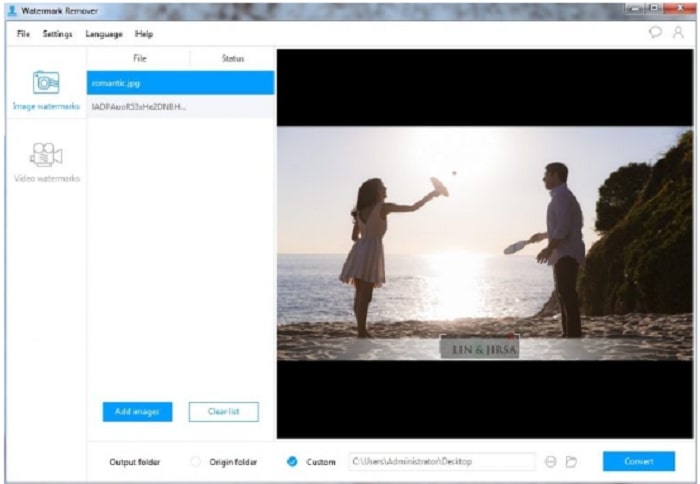The width and height of the screenshot is (700, 484).
Task: Click the Status column header
Action: click(x=233, y=58)
